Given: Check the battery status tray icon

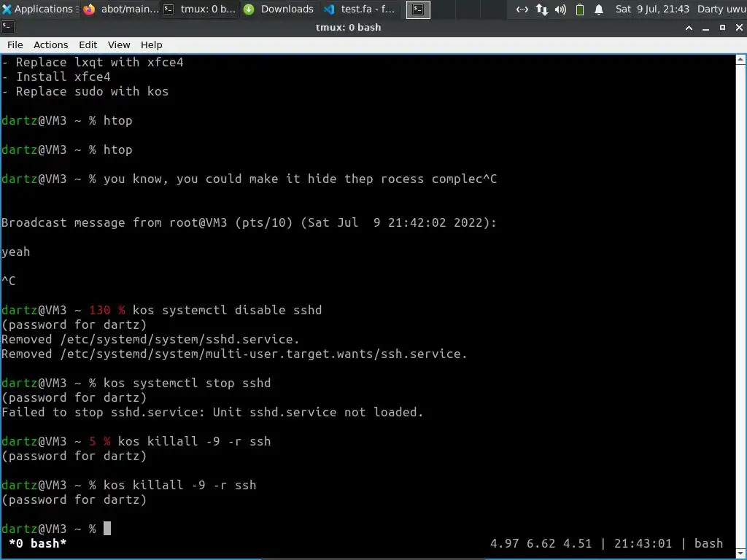Looking at the screenshot, I should point(580,9).
